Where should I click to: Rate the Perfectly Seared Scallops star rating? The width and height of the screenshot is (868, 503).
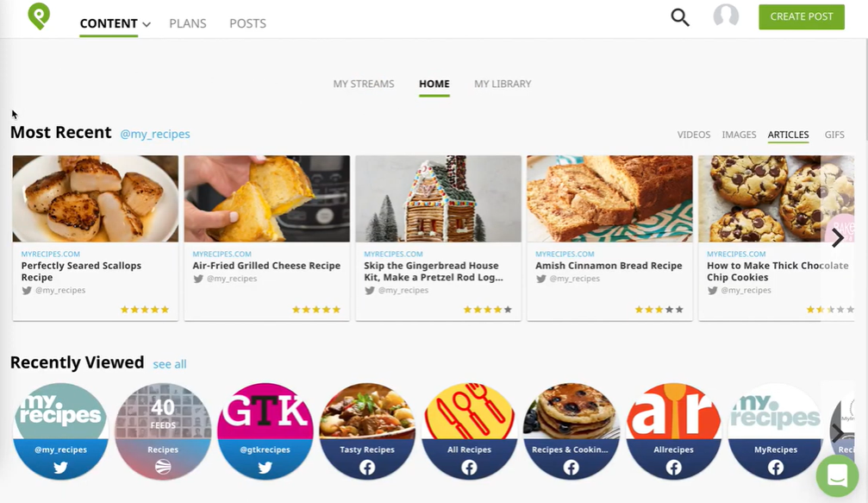(145, 310)
